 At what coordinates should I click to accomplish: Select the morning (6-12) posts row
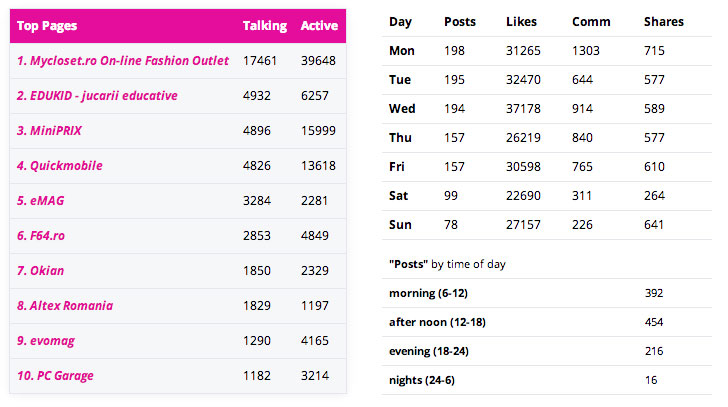pyautogui.click(x=546, y=293)
